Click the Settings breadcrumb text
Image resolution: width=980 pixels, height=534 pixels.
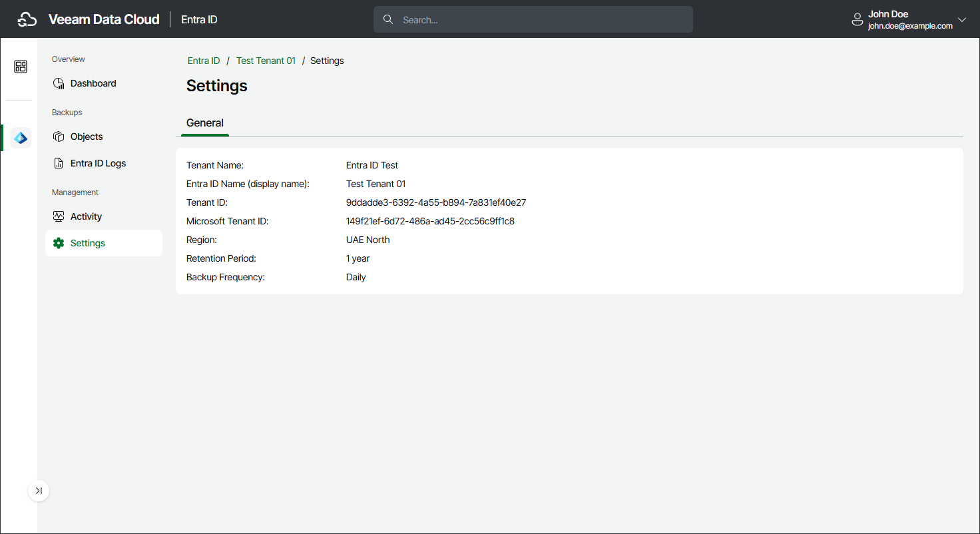(327, 61)
